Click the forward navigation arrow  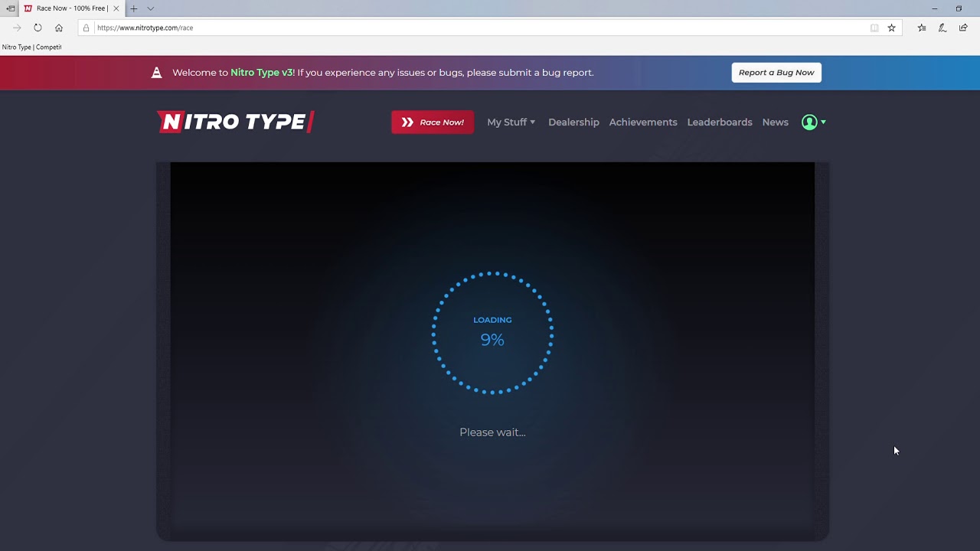[17, 28]
